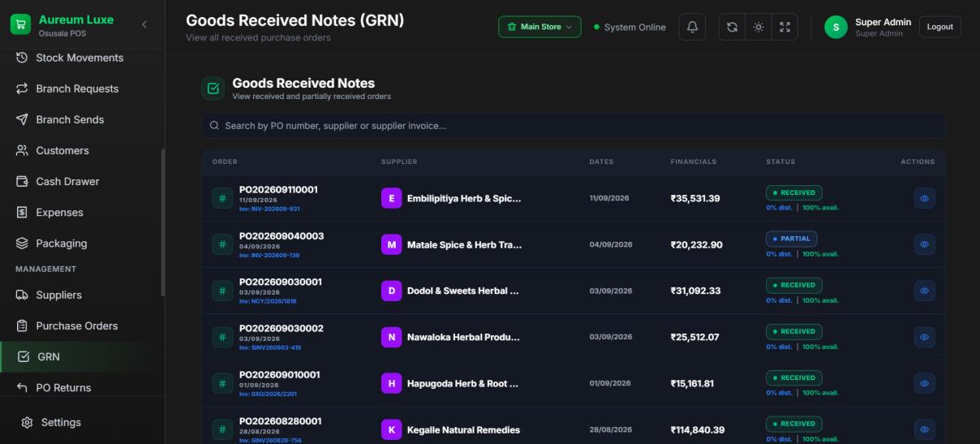Click hash icon of PO202609010001 row
Image resolution: width=980 pixels, height=444 pixels.
tap(222, 383)
